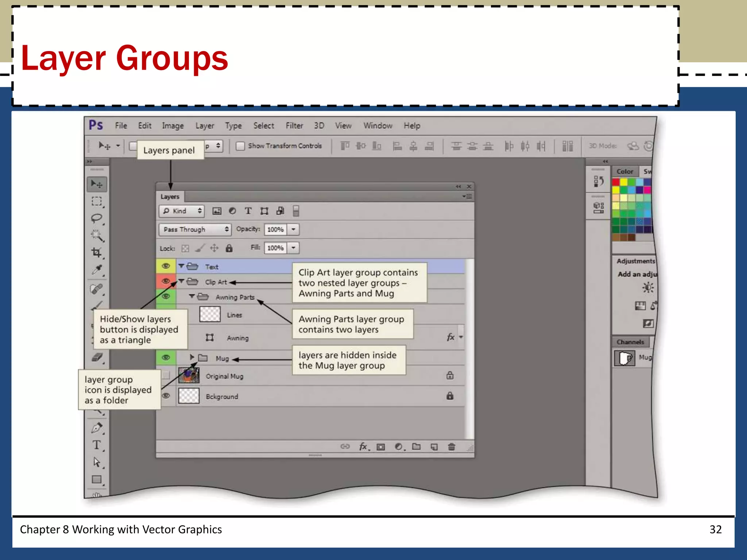
Task: Open the Window menu
Action: pyautogui.click(x=378, y=126)
